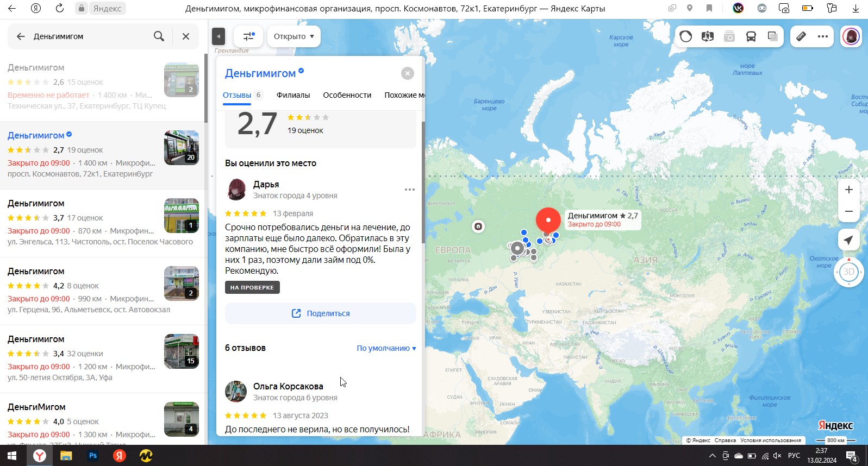Viewport: 868px width, 466px height.
Task: Open the Yandex home button in browser bar
Action: (x=36, y=8)
